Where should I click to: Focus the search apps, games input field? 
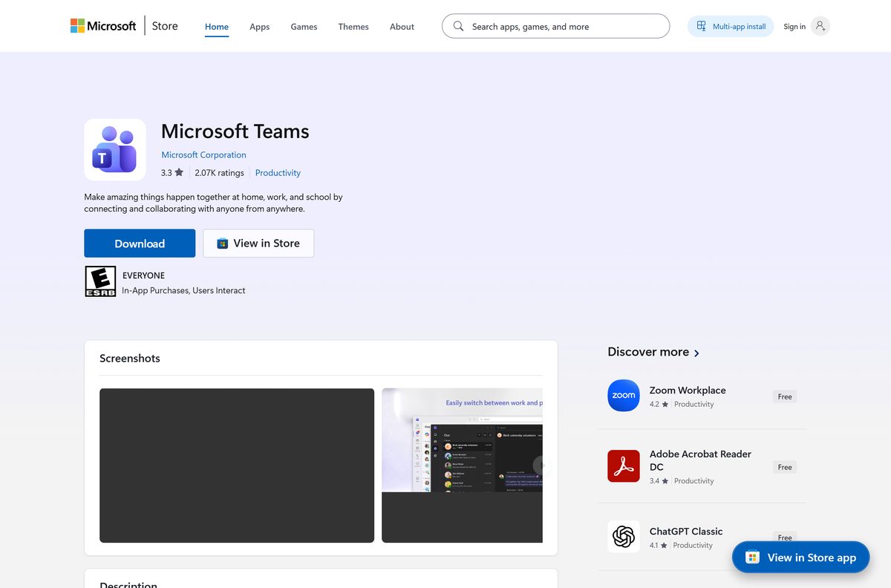coord(555,26)
